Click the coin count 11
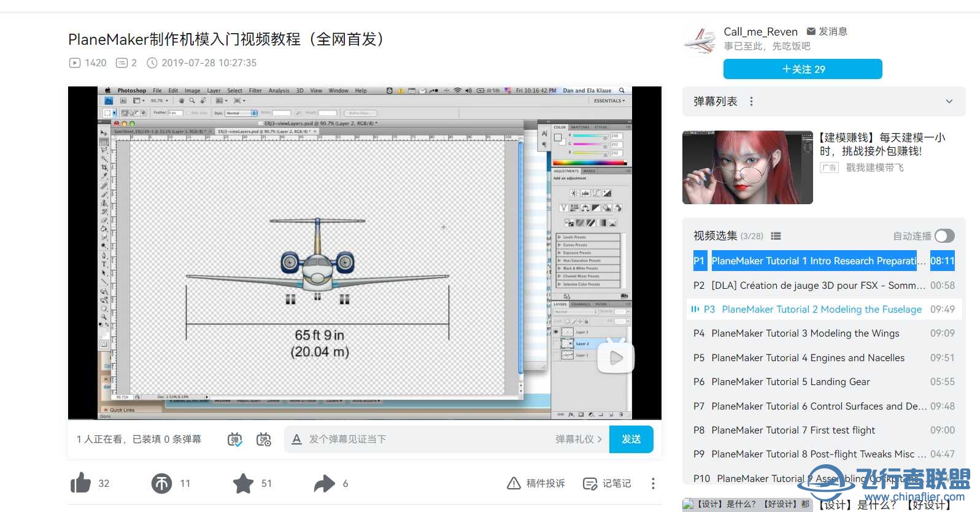980x512 pixels. coord(185,483)
